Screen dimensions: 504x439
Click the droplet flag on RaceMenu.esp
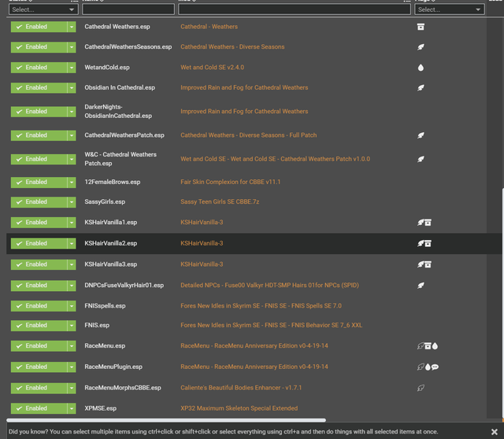pyautogui.click(x=435, y=346)
